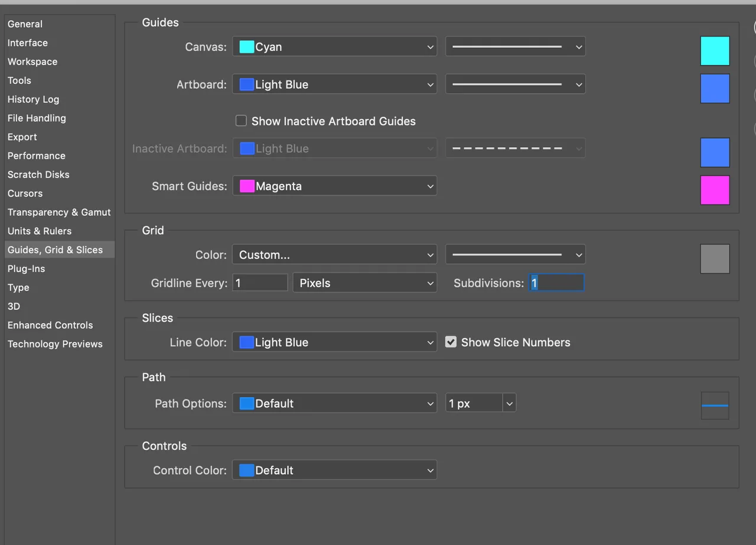Go to Transparency & Gamut settings
The width and height of the screenshot is (756, 545).
[x=59, y=212]
